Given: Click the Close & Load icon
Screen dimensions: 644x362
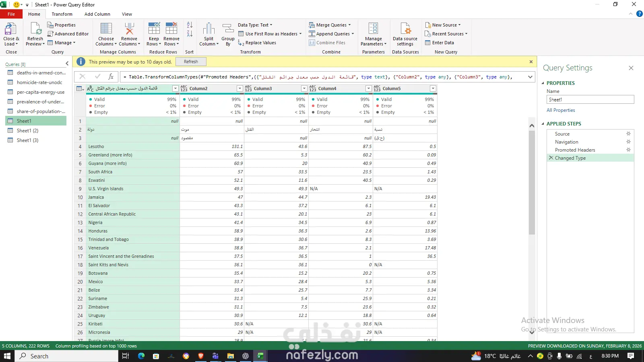Looking at the screenshot, I should 10,29.
